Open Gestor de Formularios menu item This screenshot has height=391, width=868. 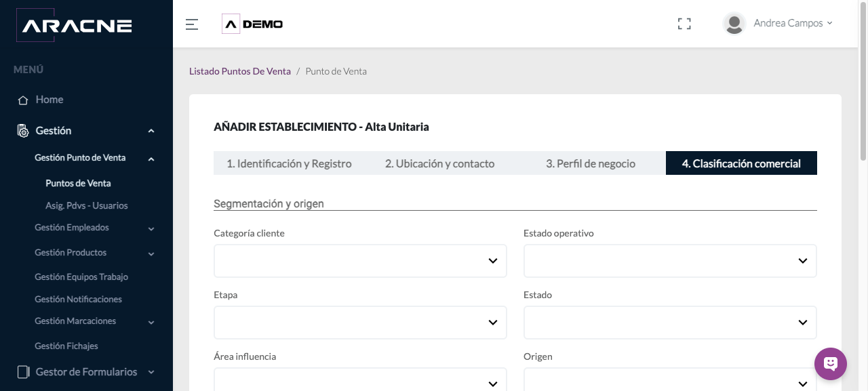86,372
